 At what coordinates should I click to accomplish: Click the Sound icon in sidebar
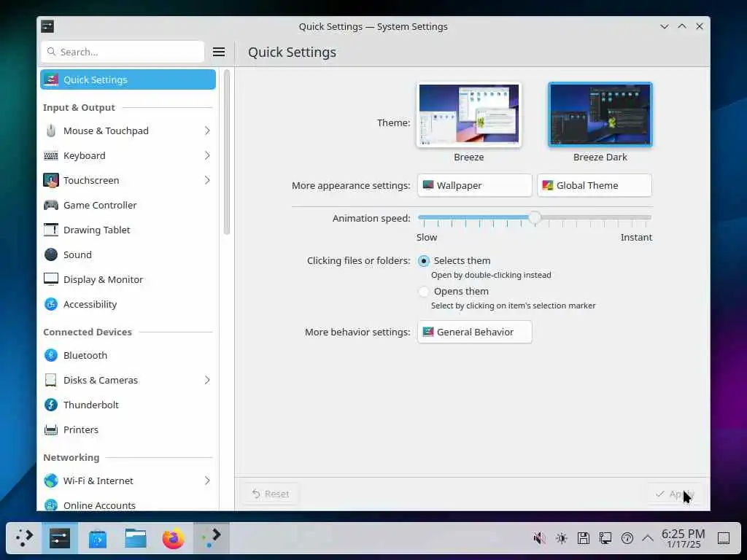(51, 254)
